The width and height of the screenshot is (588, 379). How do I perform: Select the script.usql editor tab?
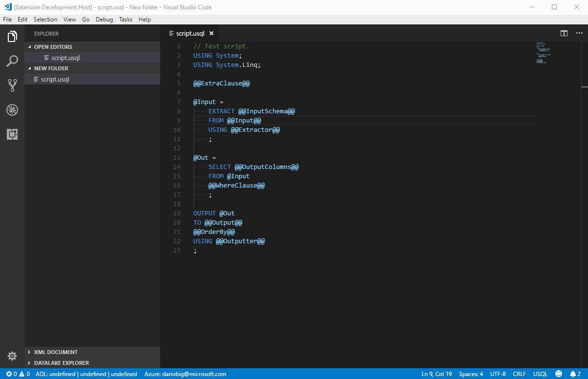190,33
